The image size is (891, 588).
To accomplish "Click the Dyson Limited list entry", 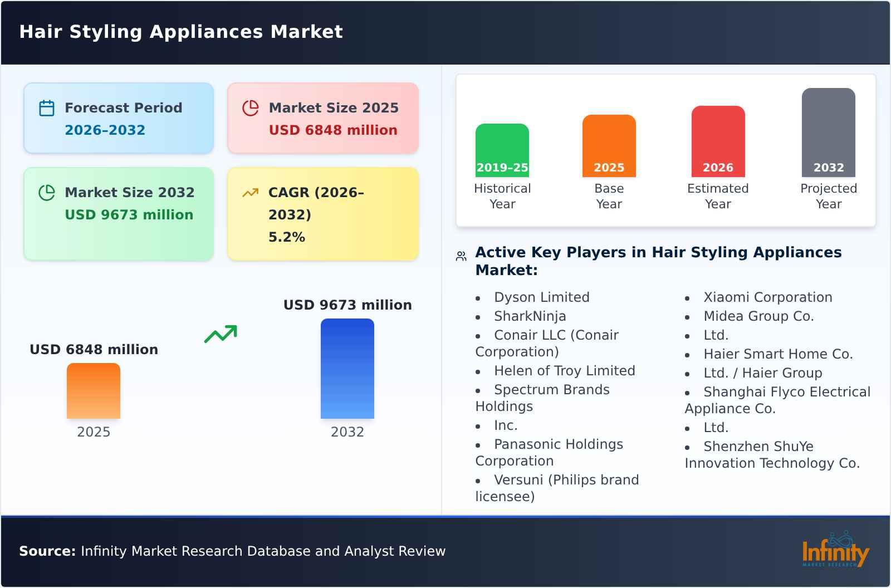I will [541, 297].
